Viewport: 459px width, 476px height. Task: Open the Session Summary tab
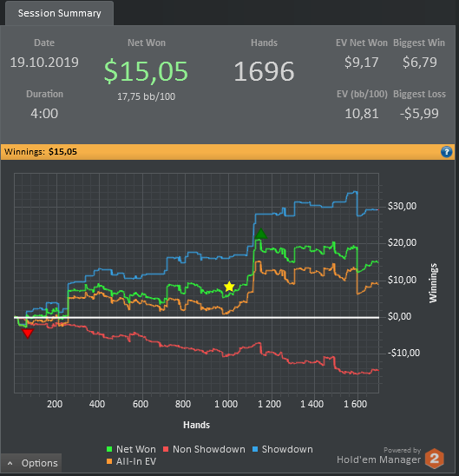click(x=59, y=13)
